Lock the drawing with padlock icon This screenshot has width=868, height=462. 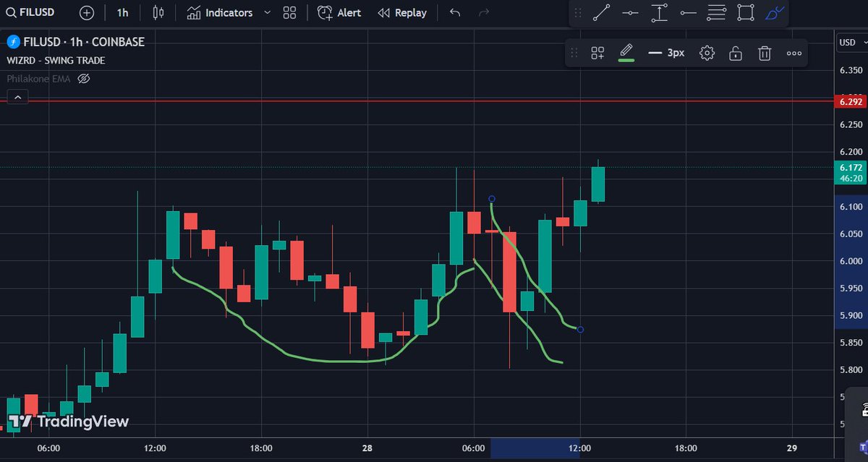tap(736, 52)
